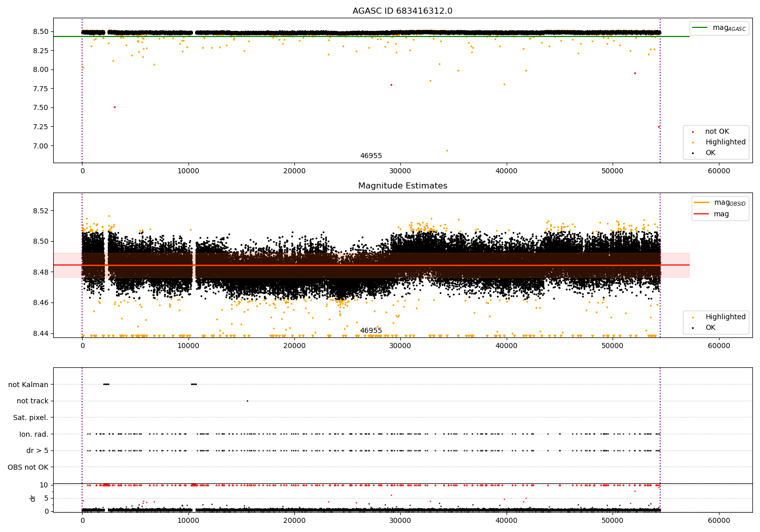Select orange mag OBSID legend entry
The image size is (760, 532).
(701, 203)
